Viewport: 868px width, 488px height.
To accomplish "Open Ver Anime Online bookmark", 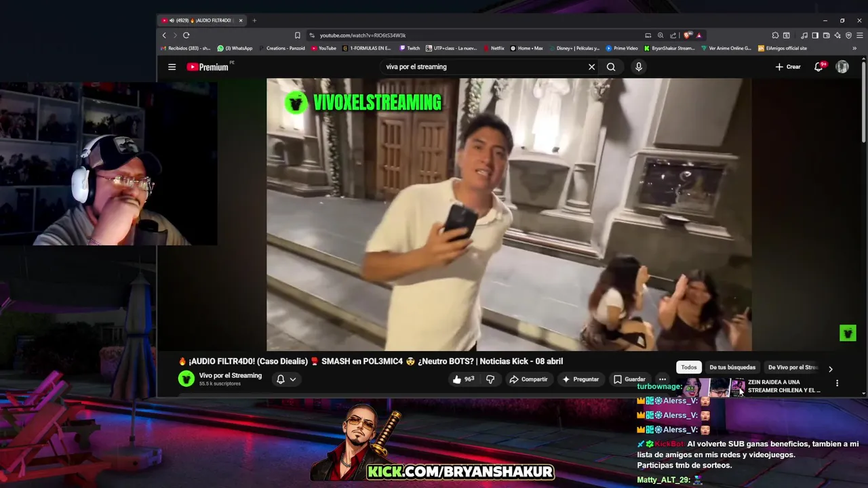I will [x=726, y=48].
